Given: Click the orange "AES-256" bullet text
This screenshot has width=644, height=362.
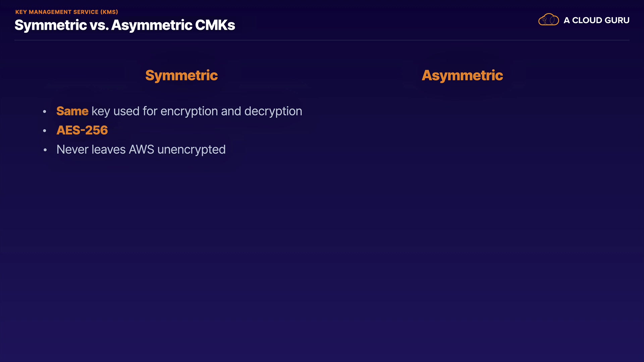Looking at the screenshot, I should pyautogui.click(x=82, y=130).
